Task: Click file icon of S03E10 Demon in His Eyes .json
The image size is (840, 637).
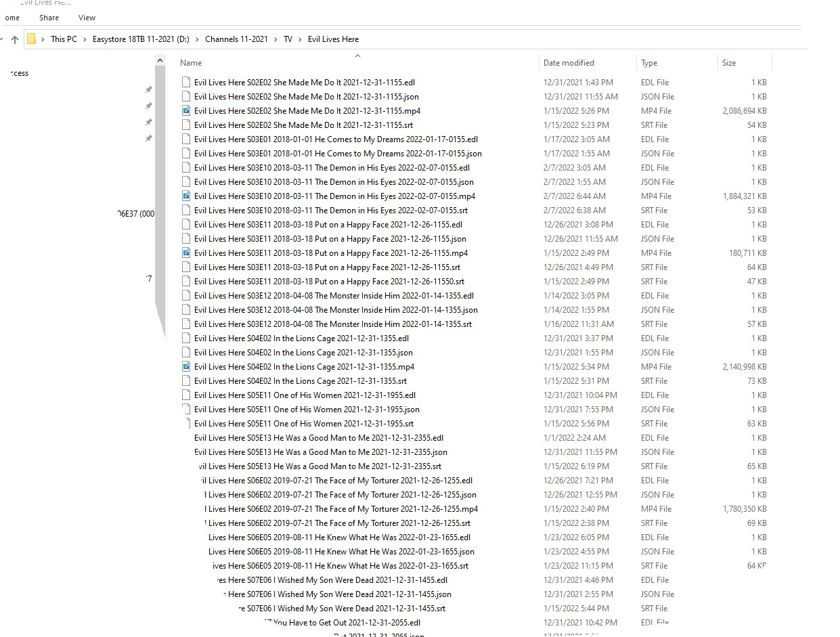Action: [x=186, y=181]
